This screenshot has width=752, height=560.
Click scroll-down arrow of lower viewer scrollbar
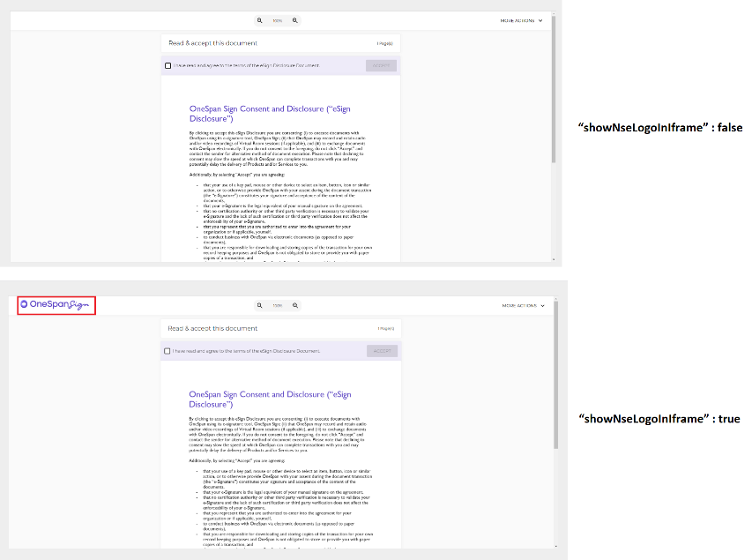click(556, 546)
